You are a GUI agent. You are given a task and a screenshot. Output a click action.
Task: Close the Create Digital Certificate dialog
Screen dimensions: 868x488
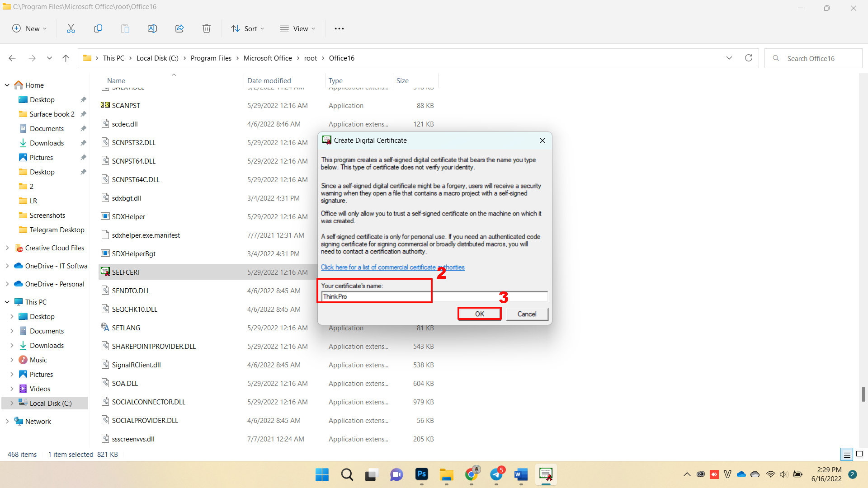coord(542,141)
